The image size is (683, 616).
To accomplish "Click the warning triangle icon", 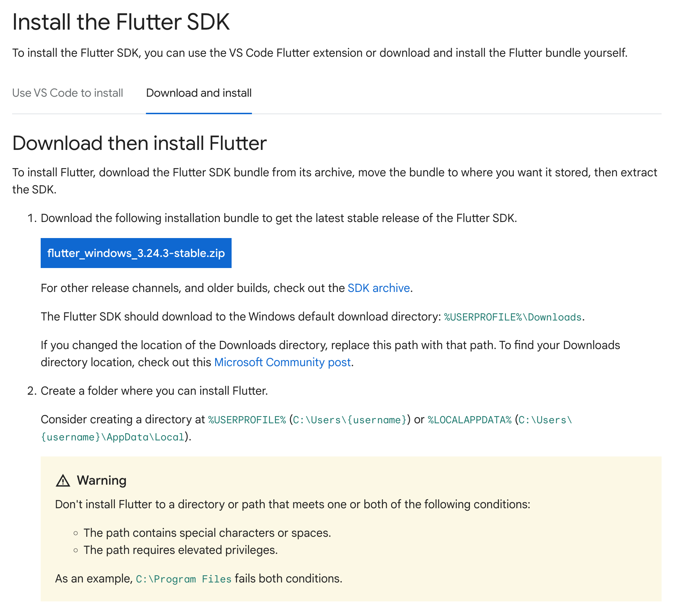I will point(63,481).
